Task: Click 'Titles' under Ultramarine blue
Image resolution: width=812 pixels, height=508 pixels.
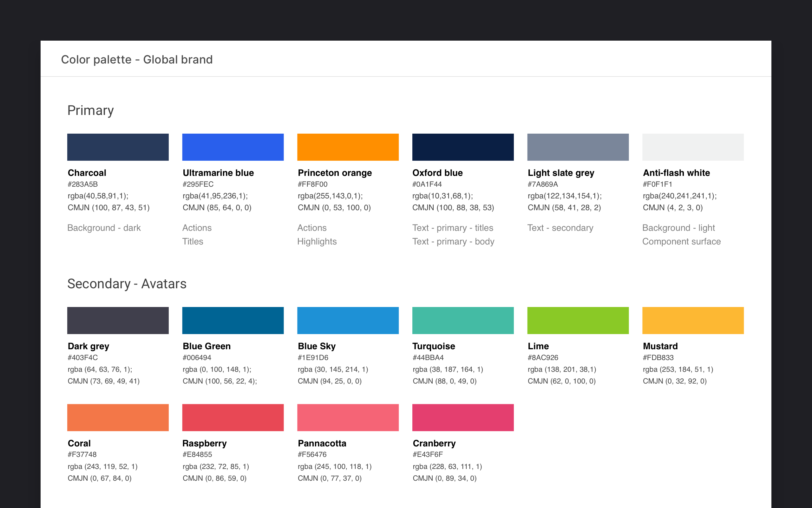Action: (193, 242)
